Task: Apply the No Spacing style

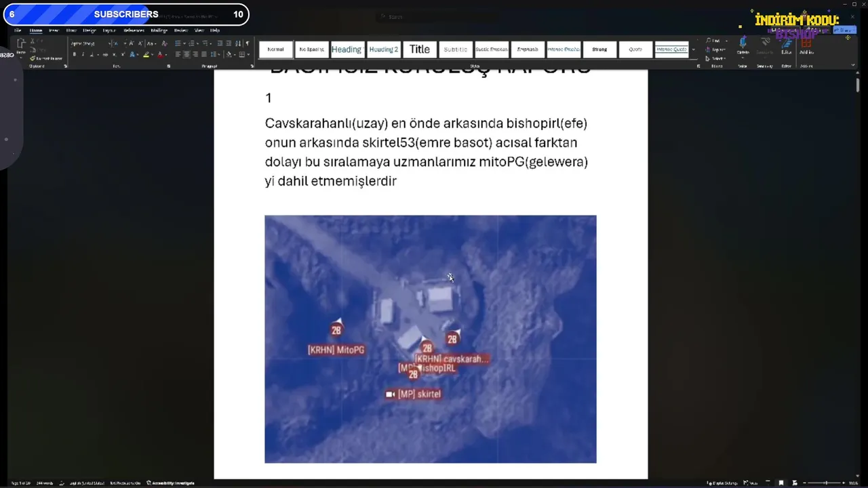Action: coord(311,49)
